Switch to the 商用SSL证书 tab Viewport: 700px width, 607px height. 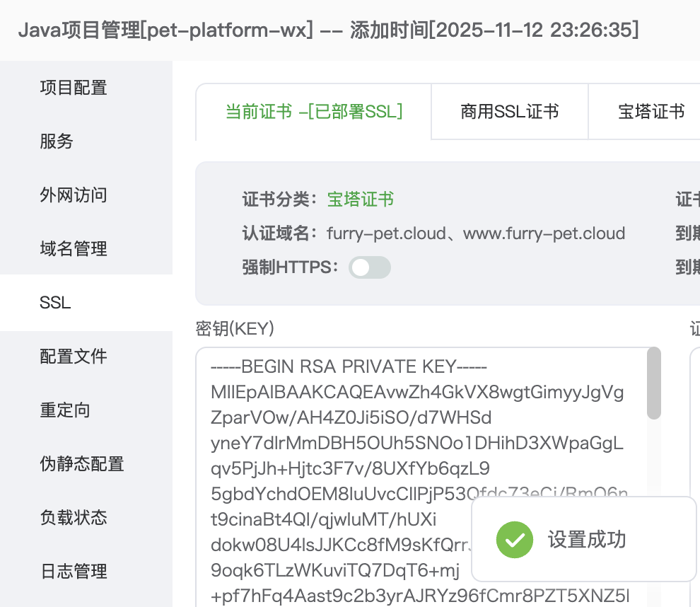coord(510,112)
